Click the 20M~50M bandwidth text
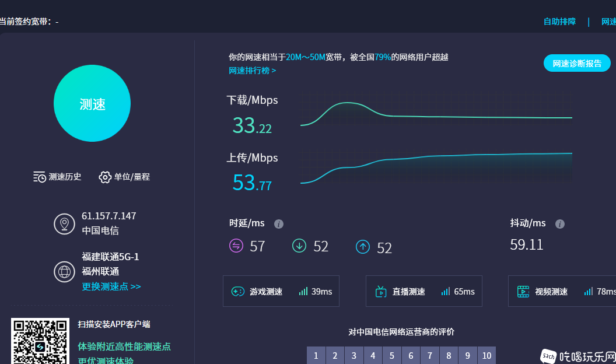 (x=305, y=57)
